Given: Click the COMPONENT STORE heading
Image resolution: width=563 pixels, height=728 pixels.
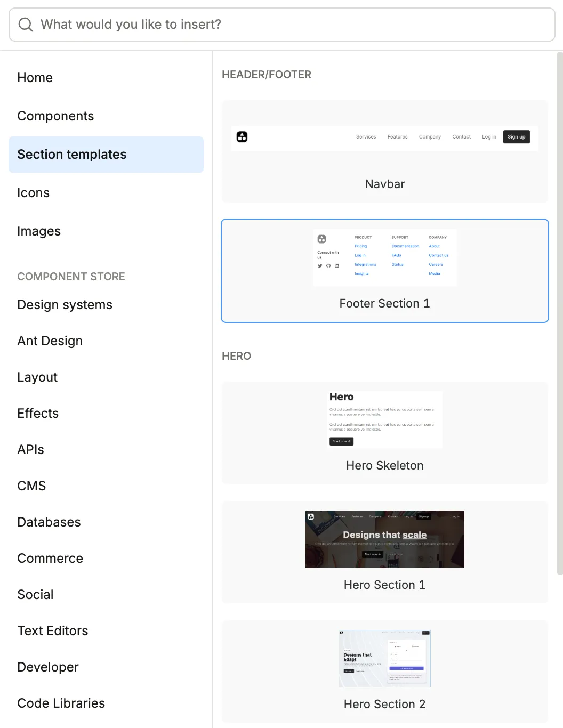Looking at the screenshot, I should coord(71,277).
